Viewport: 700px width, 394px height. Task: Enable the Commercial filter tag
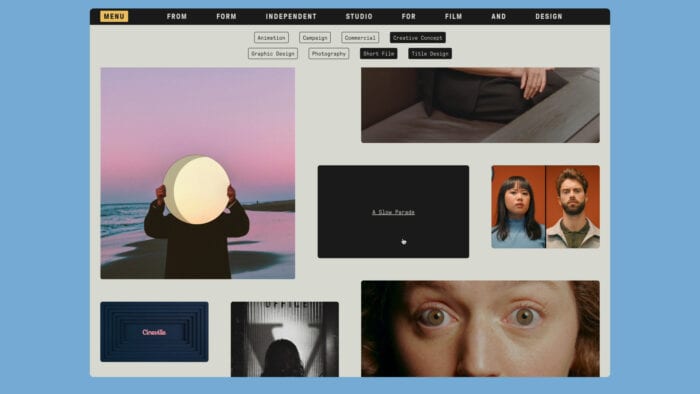(x=360, y=38)
